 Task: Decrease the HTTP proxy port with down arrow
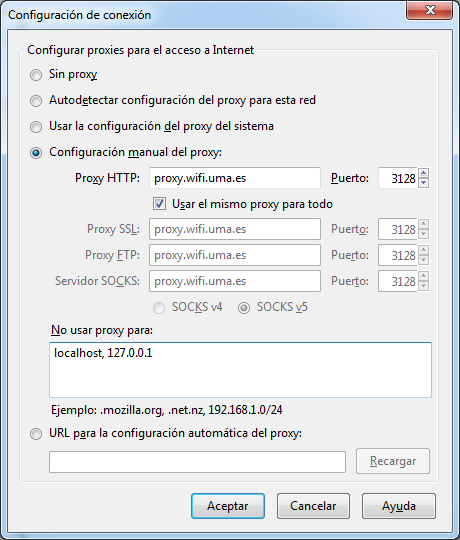tap(424, 183)
